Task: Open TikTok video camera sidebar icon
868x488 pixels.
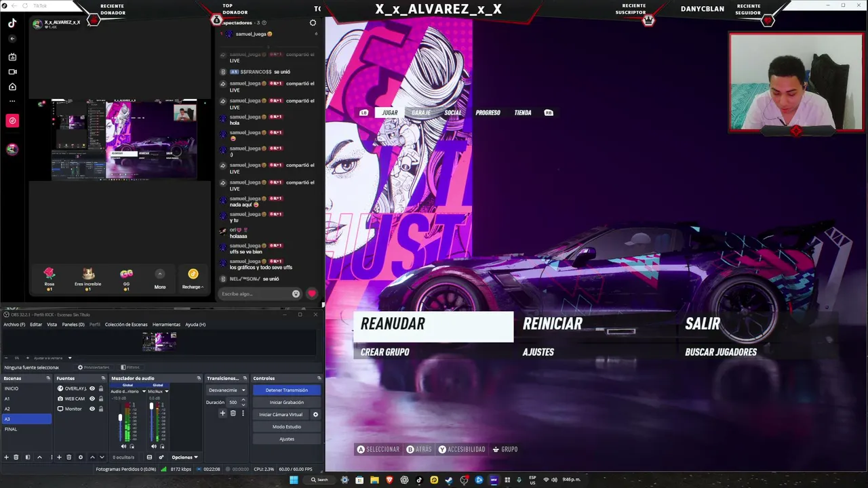Action: (12, 72)
